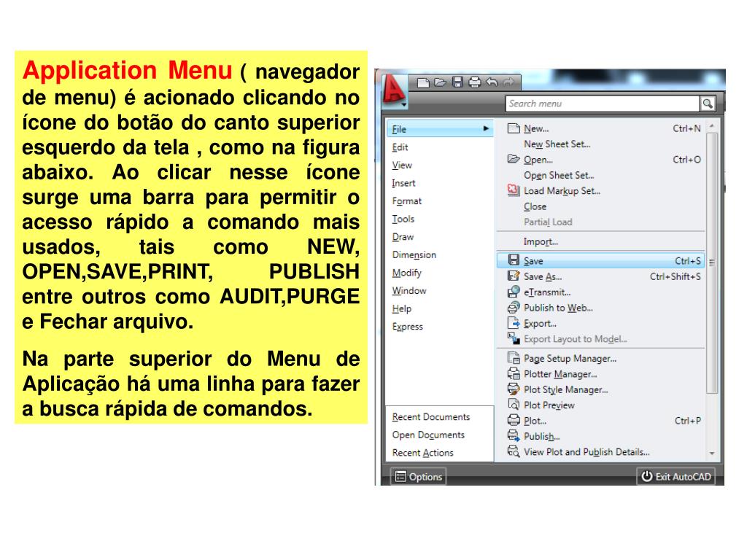Click the scroll down arrow of command list
The height and width of the screenshot is (560, 747).
point(712,454)
